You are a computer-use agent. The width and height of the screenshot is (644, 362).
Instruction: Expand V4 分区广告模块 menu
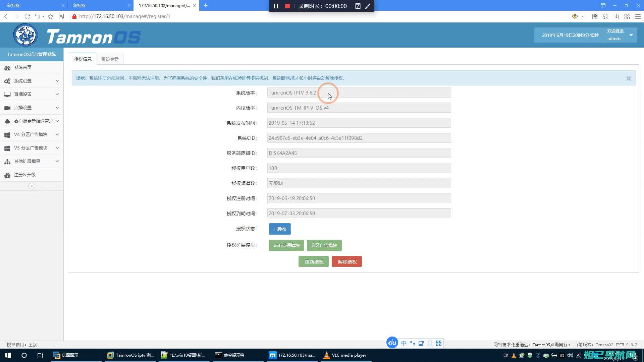[32, 134]
